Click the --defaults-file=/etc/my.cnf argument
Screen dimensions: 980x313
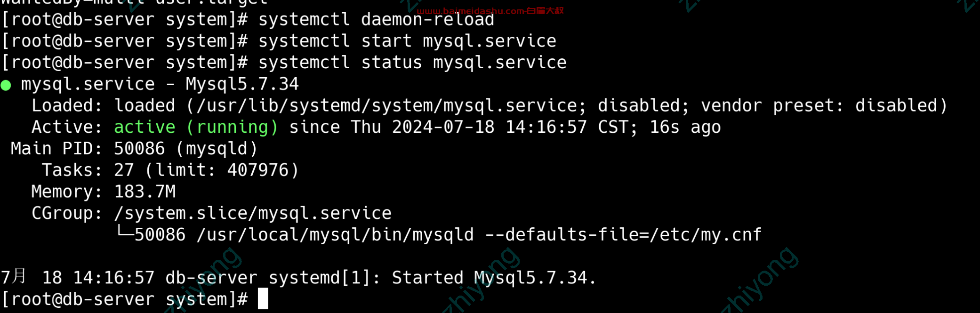tap(623, 234)
